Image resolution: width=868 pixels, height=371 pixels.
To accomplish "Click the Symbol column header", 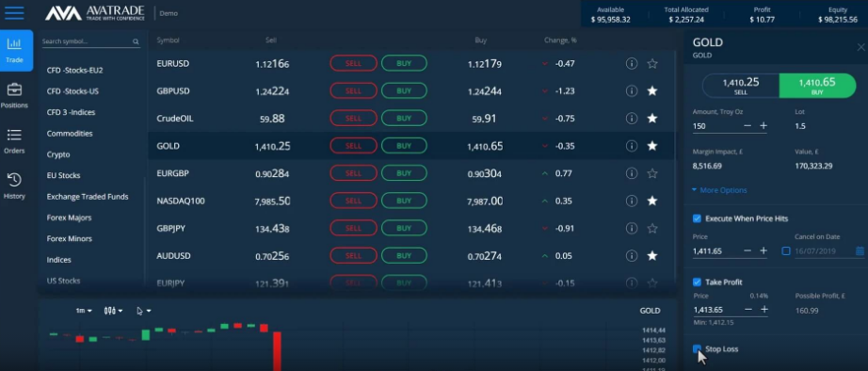I will [x=168, y=40].
